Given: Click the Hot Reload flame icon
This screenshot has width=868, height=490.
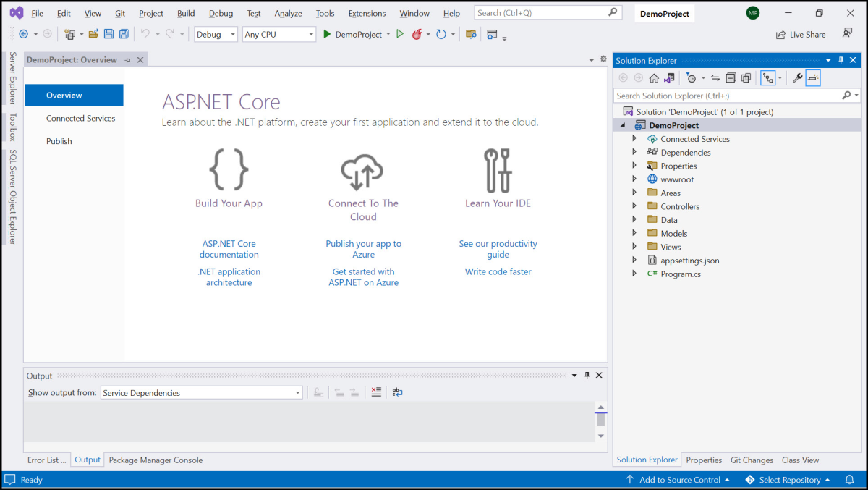Looking at the screenshot, I should point(417,34).
